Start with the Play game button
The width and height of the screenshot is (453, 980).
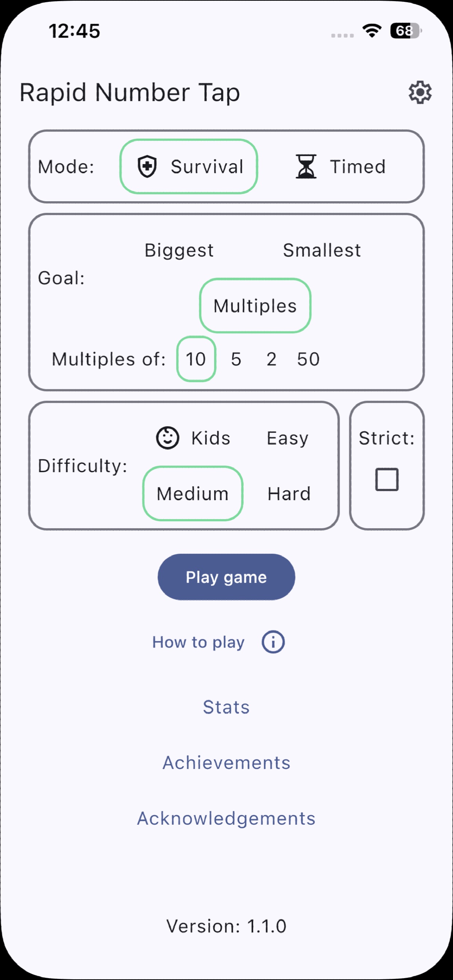[x=226, y=577]
